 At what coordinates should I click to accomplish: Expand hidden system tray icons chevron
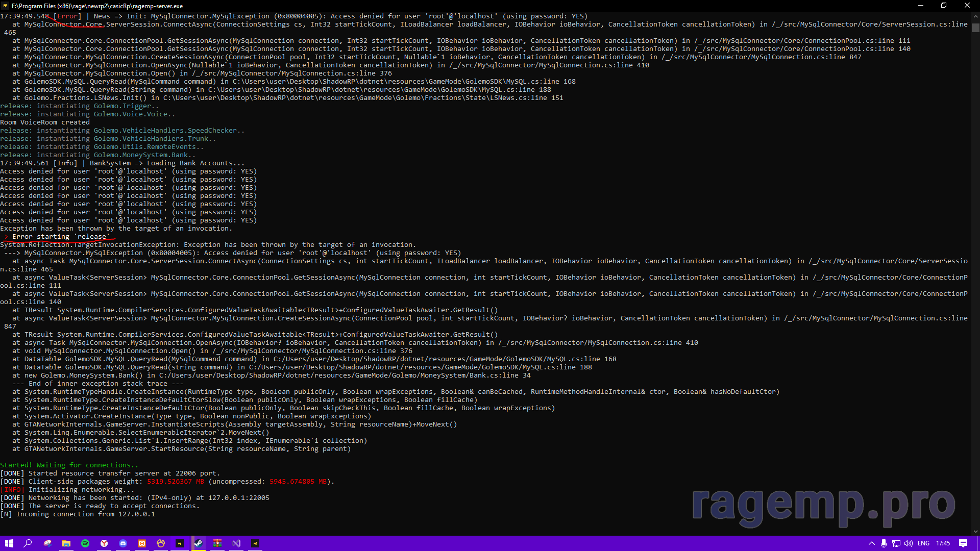[871, 543]
